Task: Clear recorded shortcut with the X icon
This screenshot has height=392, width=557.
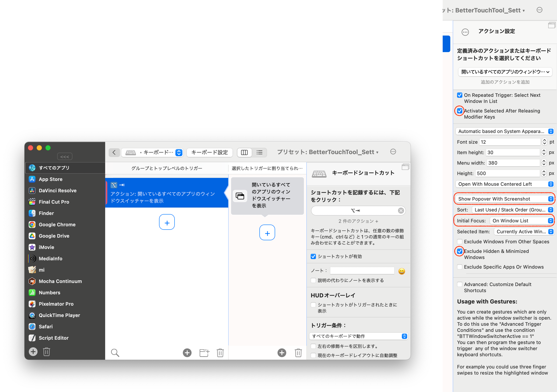Action: (x=401, y=211)
